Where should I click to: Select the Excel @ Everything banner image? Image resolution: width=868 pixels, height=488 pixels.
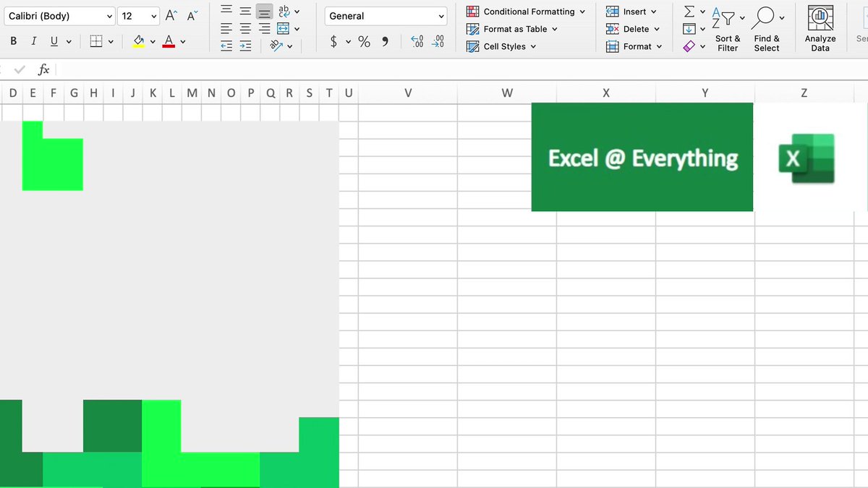pyautogui.click(x=642, y=157)
